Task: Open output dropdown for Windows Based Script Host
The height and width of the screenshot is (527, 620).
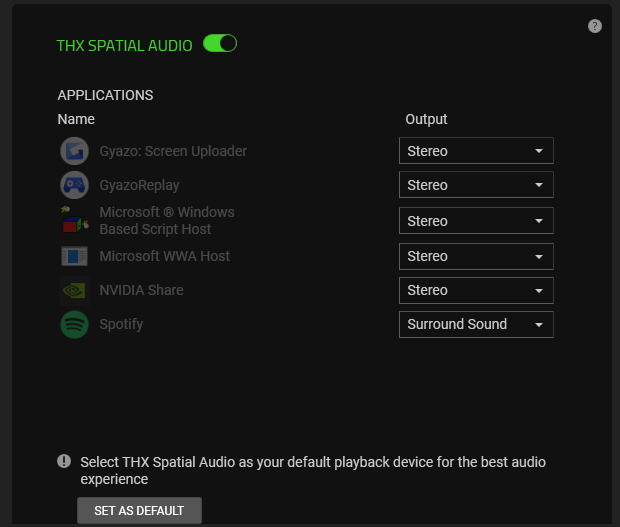Action: [476, 221]
